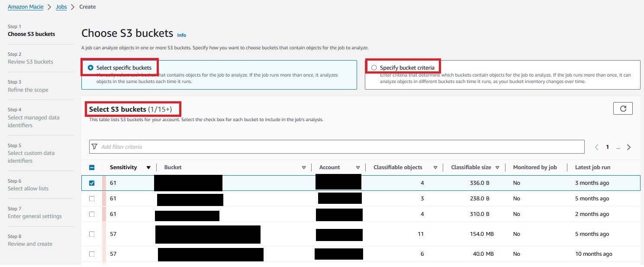Select the 'Specify bucket criteria' radio option

click(374, 68)
